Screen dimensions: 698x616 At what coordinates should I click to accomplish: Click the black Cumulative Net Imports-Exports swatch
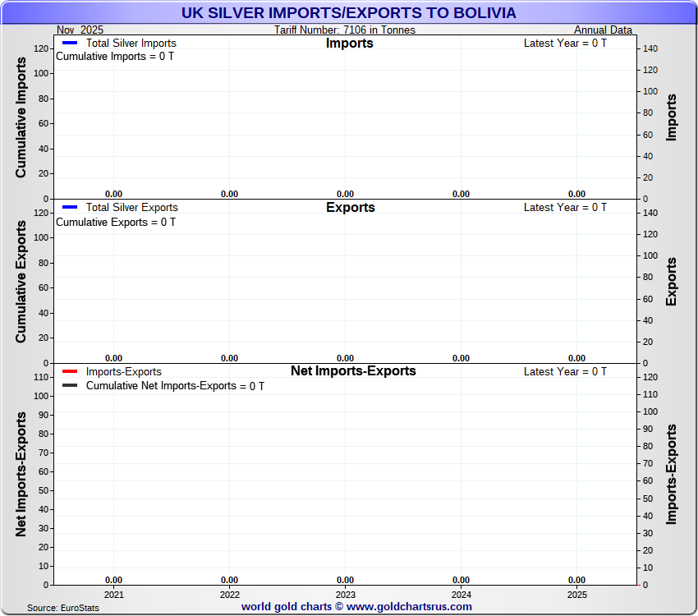click(x=70, y=385)
